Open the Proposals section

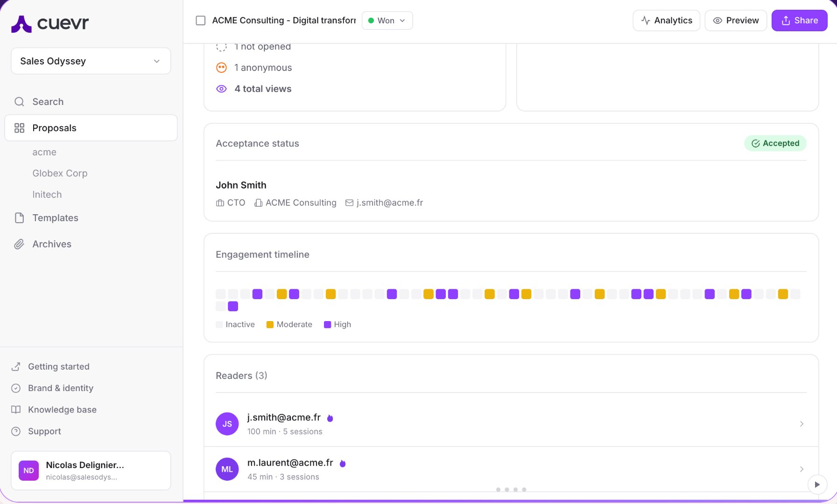[x=91, y=128]
